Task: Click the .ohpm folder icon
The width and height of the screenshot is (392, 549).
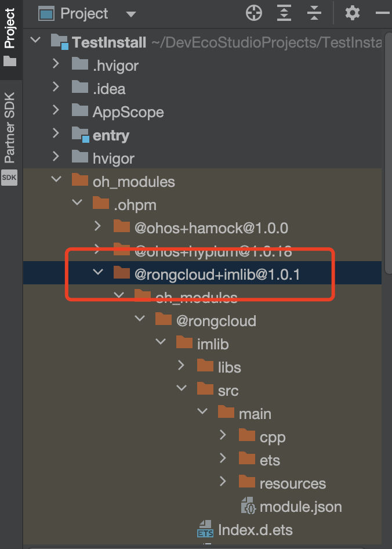Action: [101, 203]
